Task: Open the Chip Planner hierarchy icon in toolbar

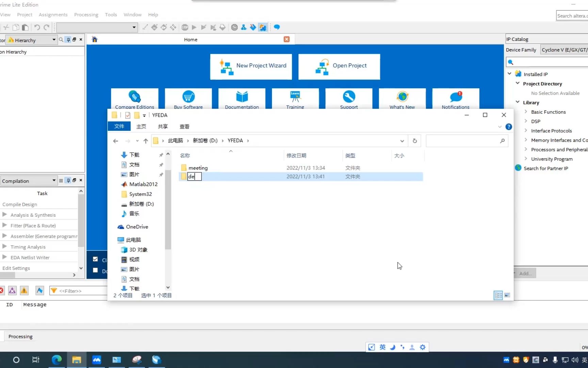Action: pyautogui.click(x=244, y=27)
